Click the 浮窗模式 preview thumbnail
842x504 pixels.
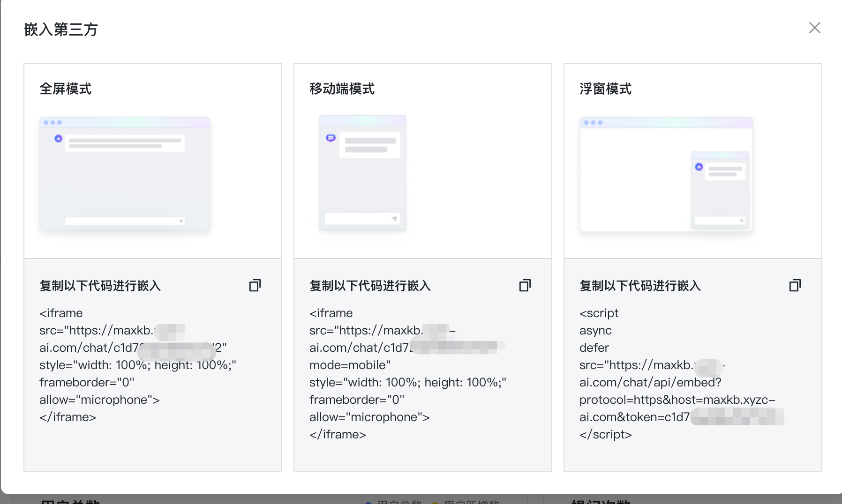[666, 174]
